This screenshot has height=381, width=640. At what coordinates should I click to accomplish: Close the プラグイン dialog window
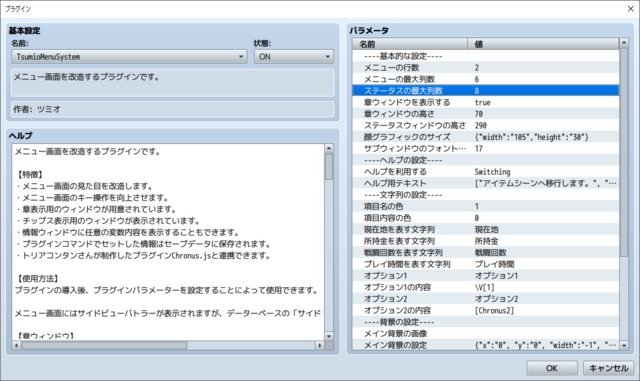coord(630,9)
